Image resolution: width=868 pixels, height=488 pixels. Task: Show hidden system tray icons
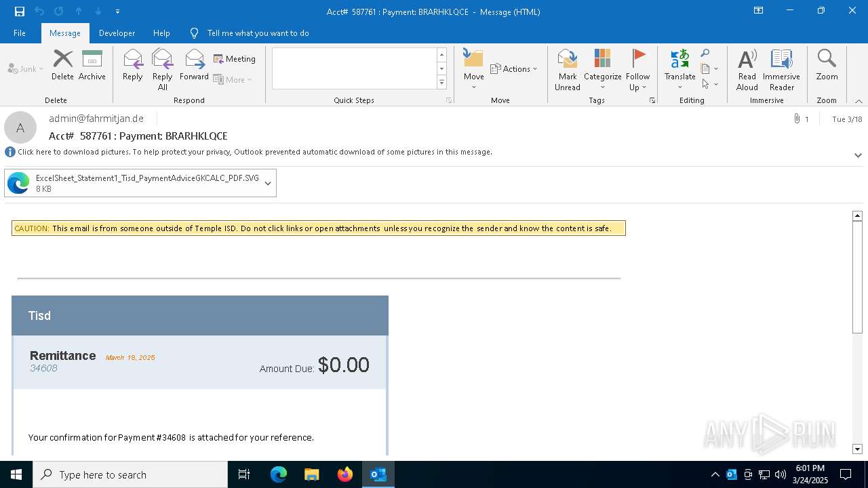pos(715,474)
